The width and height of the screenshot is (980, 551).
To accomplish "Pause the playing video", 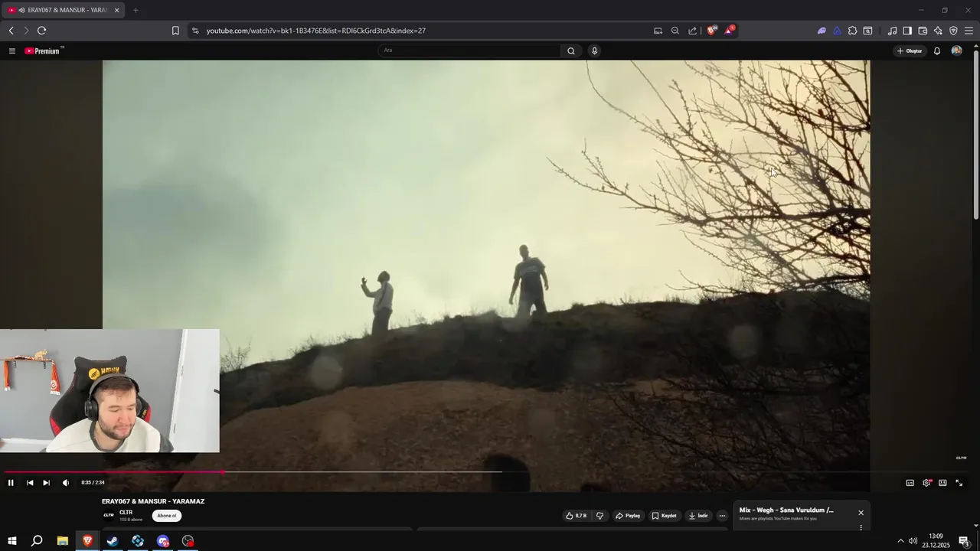I will point(11,483).
